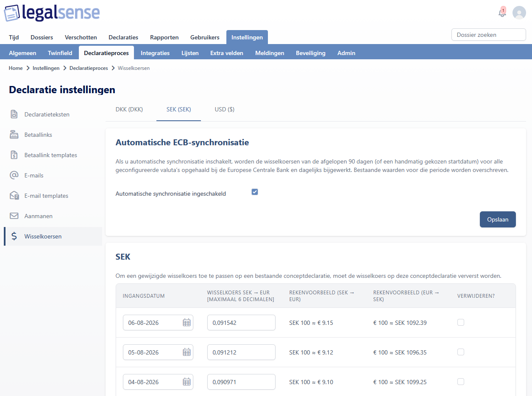
Task: Click the Verwijderen? column header
Action: [x=476, y=296]
